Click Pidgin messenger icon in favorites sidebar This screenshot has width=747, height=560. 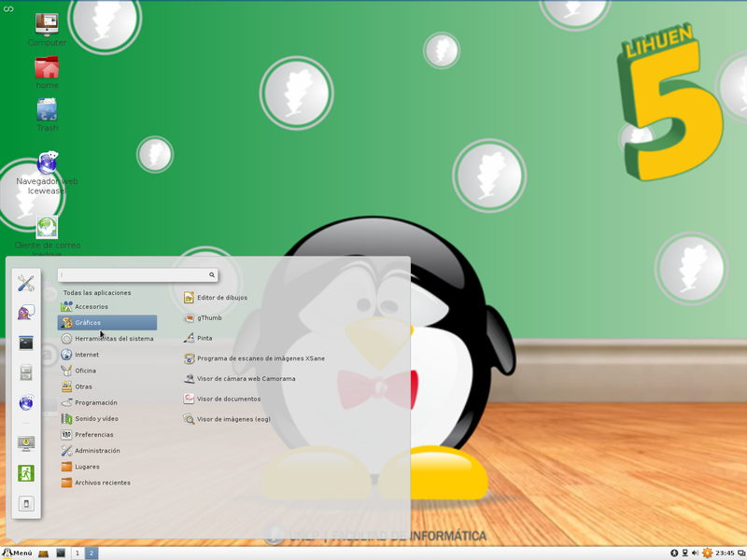pyautogui.click(x=26, y=314)
